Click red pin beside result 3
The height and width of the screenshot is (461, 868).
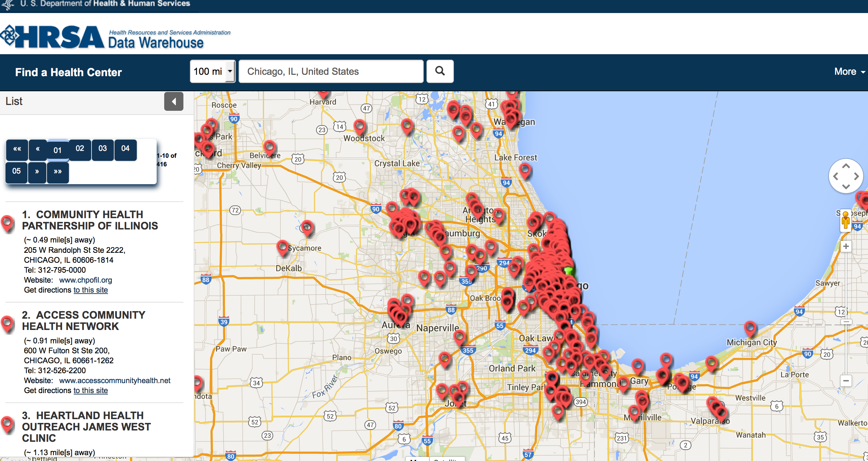(7, 425)
